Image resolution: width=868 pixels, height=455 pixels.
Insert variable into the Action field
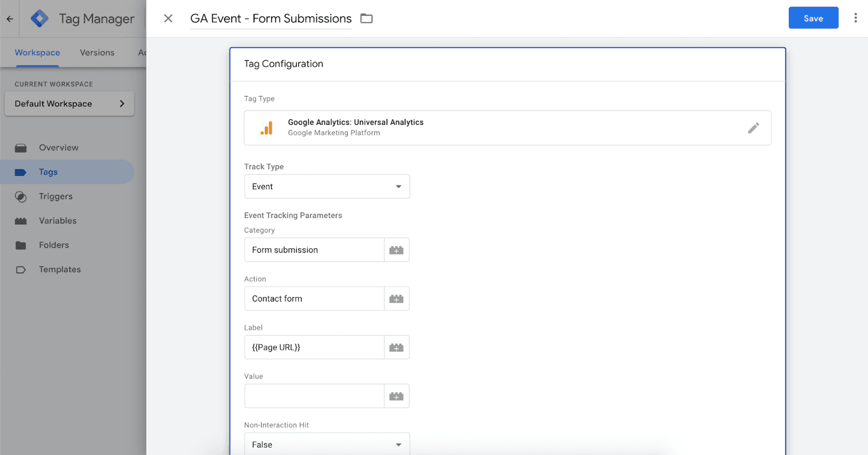pos(396,299)
